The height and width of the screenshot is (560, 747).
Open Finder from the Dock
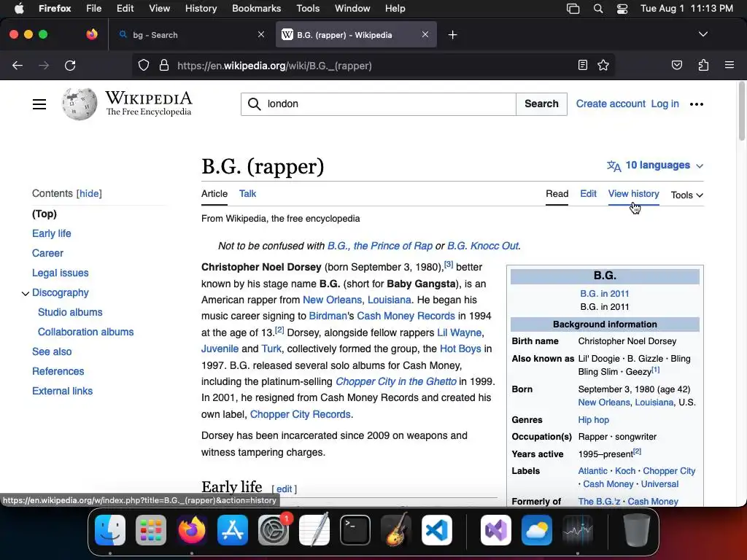[x=110, y=530]
